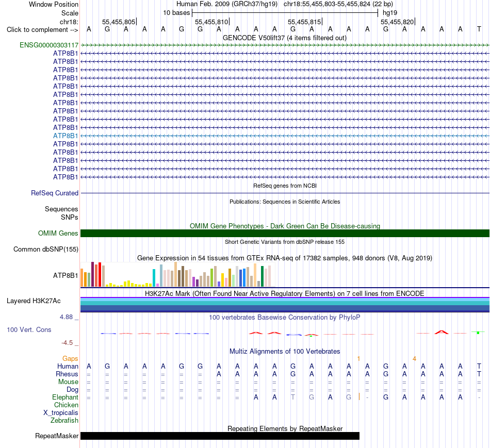Image resolution: width=490 pixels, height=448 pixels.
Task: Click 'Publications: Sequences in Scientific Articles' title
Action: [285, 202]
